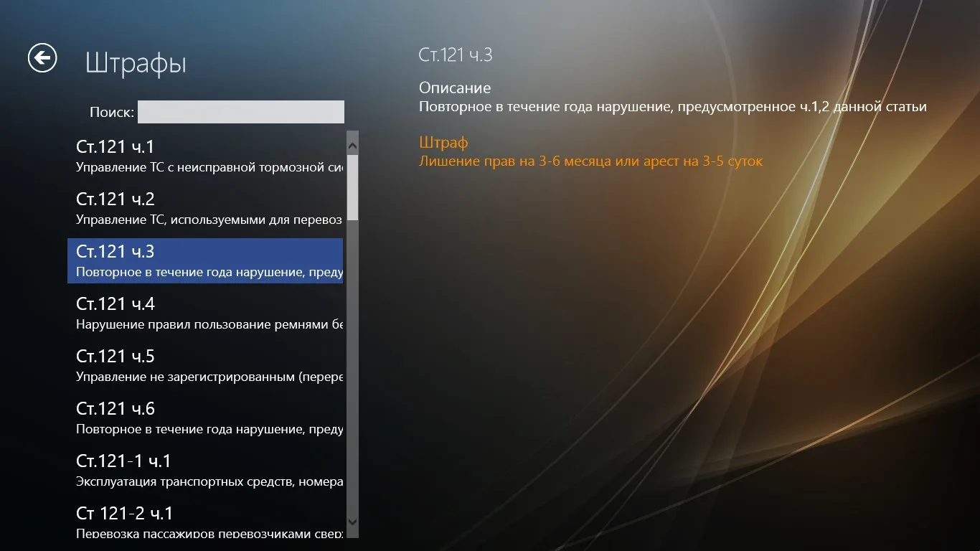The height and width of the screenshot is (551, 980).
Task: Open list item Ст.121 ч.4
Action: (205, 314)
